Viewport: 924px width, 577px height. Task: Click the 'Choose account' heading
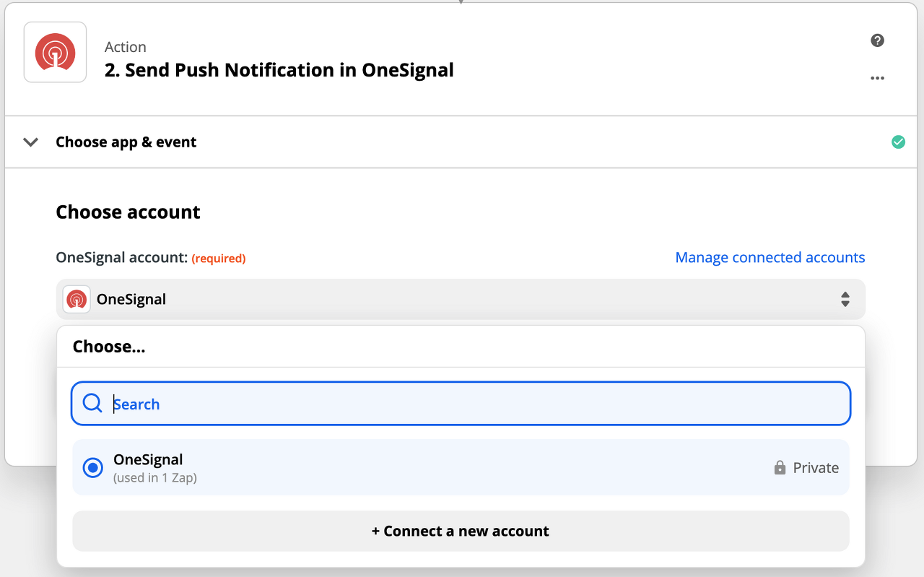click(x=128, y=212)
